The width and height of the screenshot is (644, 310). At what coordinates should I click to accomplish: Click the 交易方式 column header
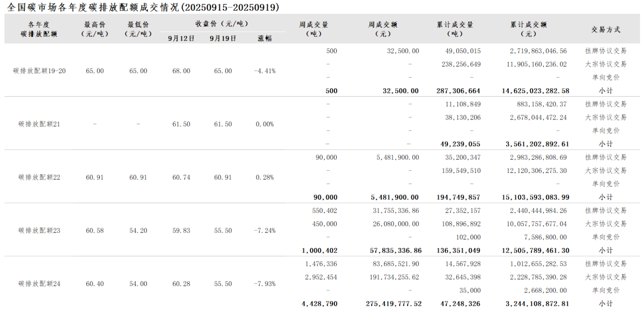(x=605, y=29)
